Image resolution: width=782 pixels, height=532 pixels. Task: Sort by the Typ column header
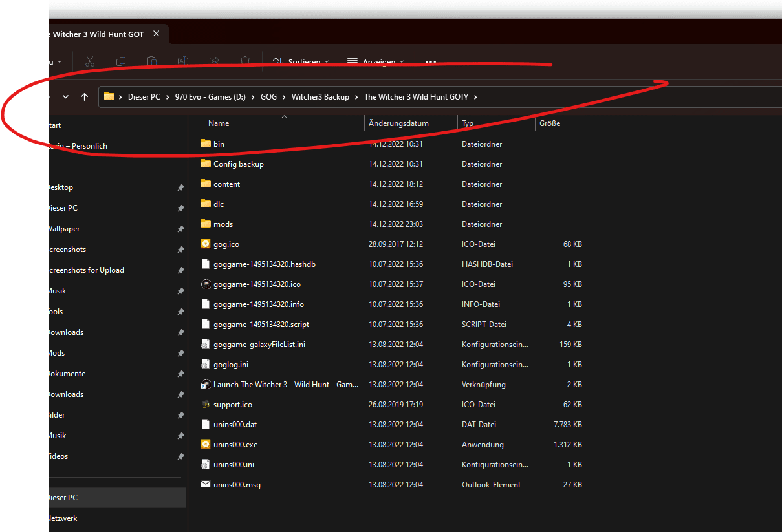(468, 123)
